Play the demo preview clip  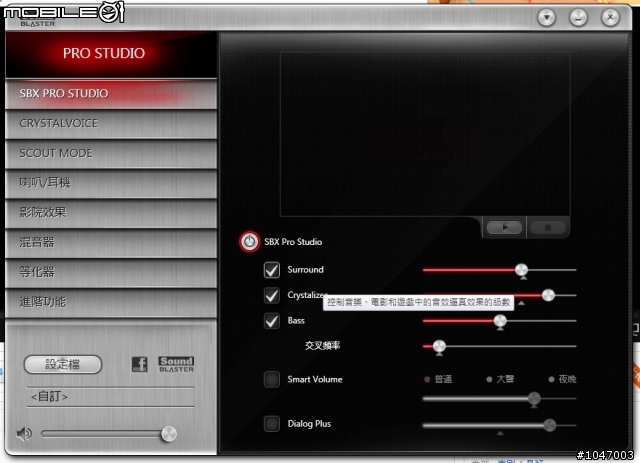click(x=504, y=227)
